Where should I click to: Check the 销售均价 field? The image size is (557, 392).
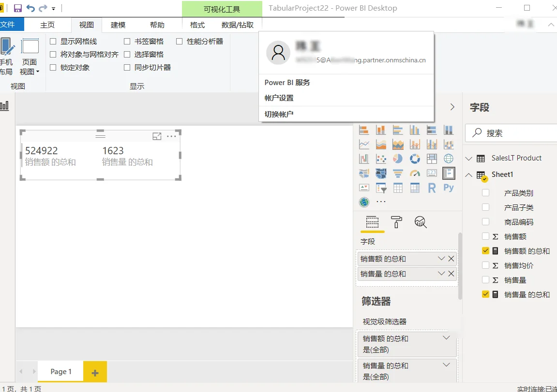485,265
